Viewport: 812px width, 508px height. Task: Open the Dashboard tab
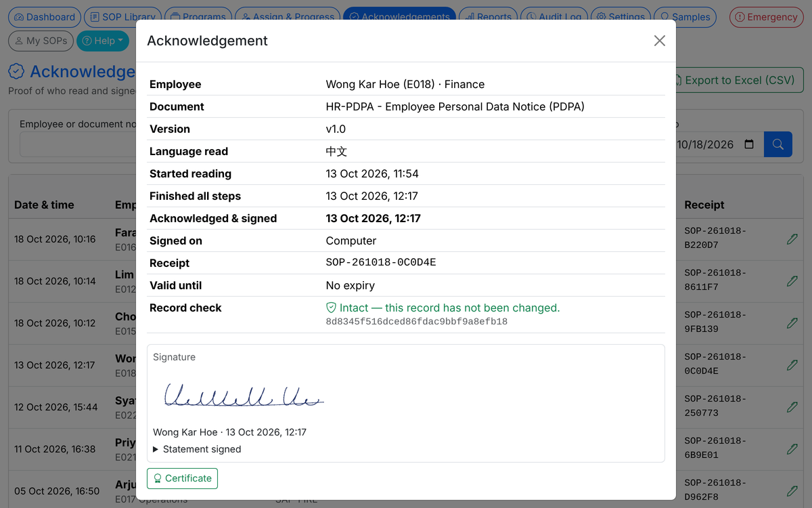[x=44, y=17]
